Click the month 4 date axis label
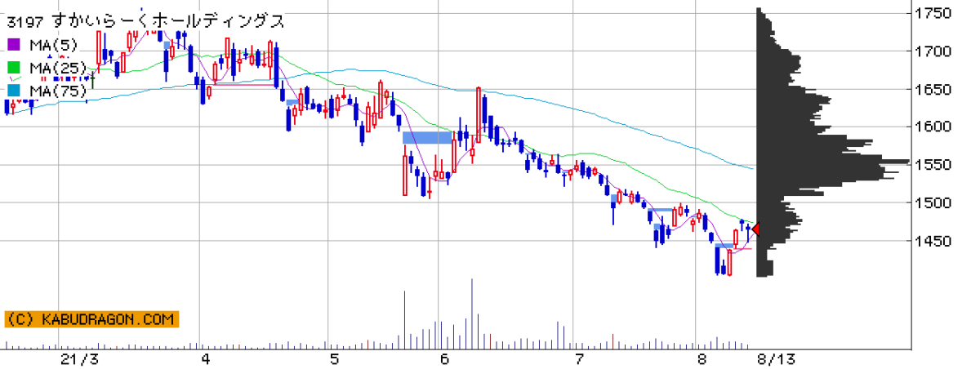 click(x=205, y=358)
